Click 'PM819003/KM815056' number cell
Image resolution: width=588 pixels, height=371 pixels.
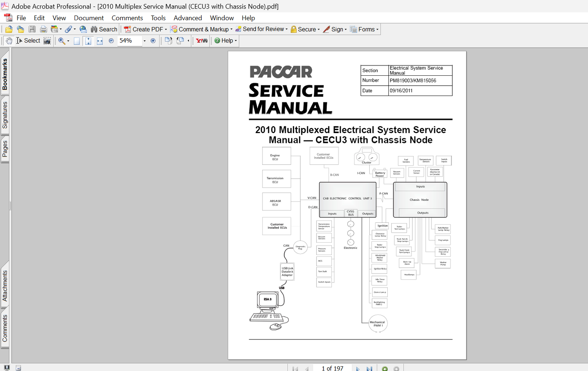tap(420, 81)
